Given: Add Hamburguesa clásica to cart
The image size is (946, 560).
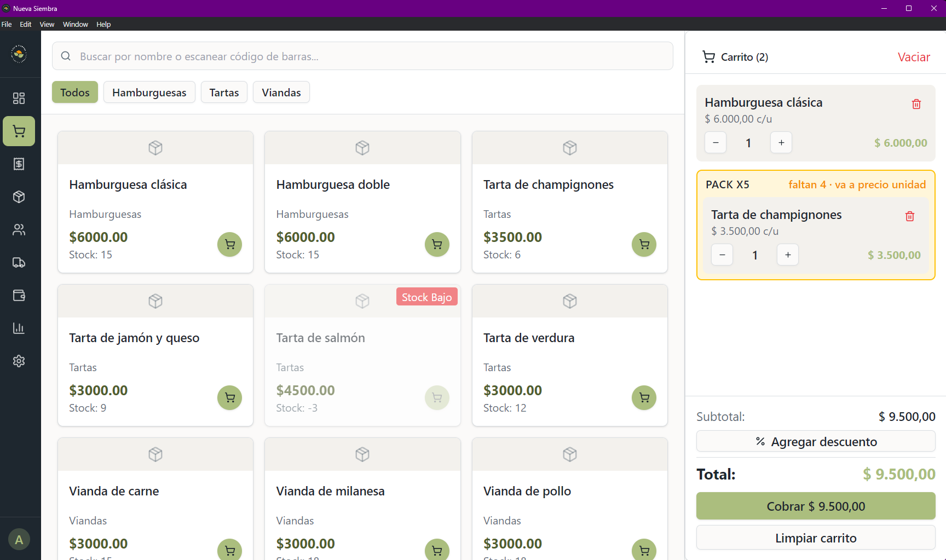Looking at the screenshot, I should pos(230,245).
